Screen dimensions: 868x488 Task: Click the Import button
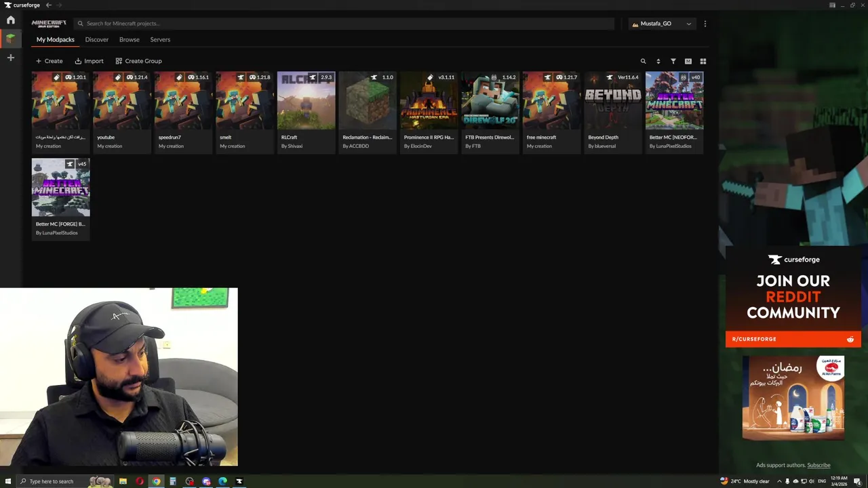coord(89,61)
